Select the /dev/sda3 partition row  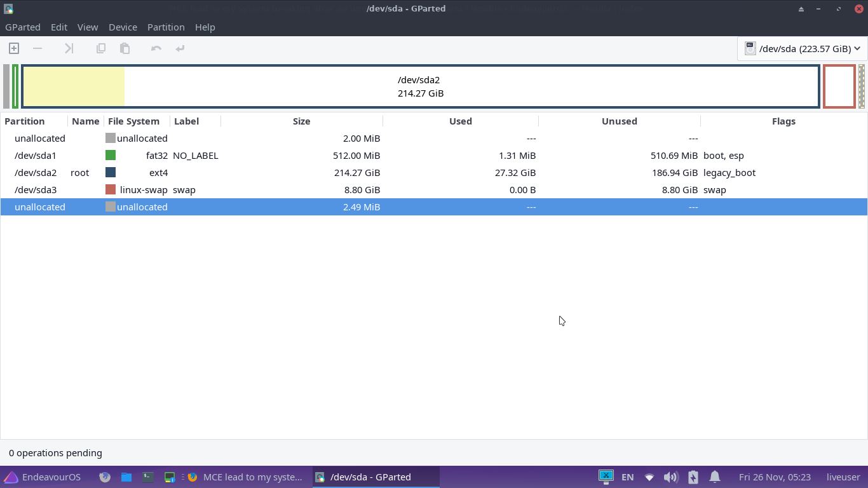coord(434,190)
